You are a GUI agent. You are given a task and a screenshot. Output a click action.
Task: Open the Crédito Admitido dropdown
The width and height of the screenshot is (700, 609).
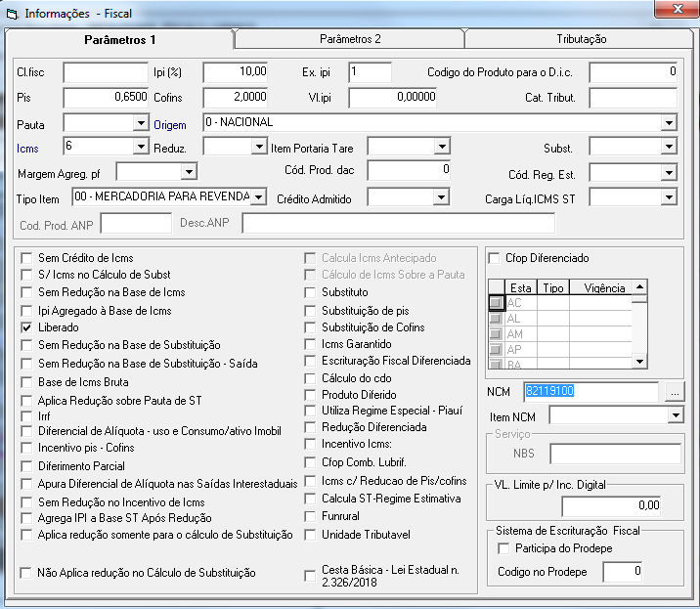click(x=441, y=196)
